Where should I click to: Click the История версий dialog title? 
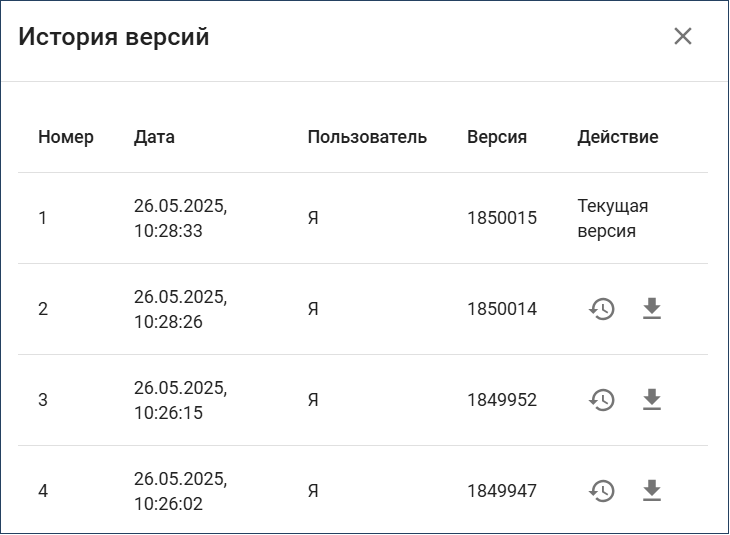[114, 36]
